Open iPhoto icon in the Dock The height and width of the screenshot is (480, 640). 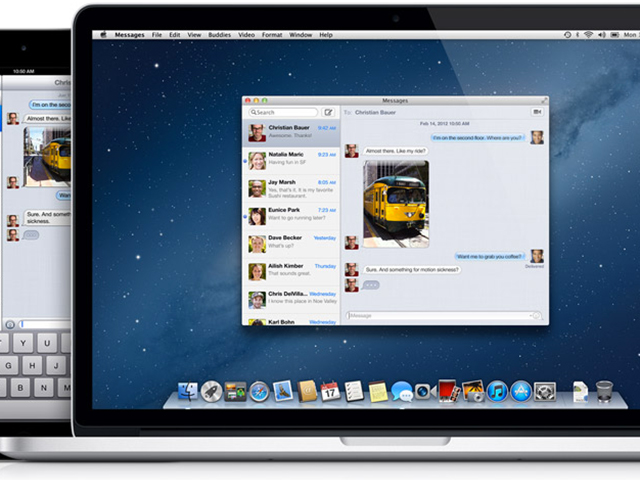(x=473, y=391)
